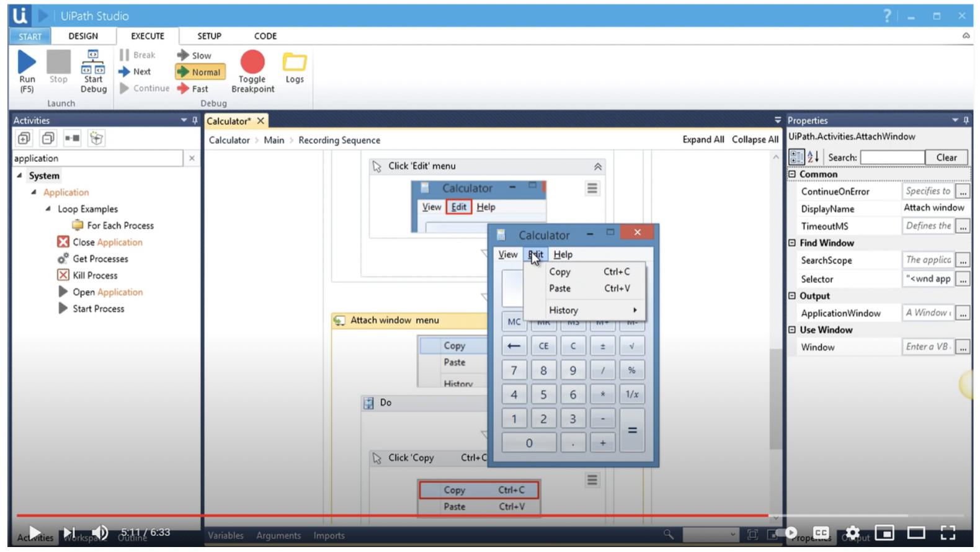Open the Selector ellipsis editor button
Viewport: 980px width, 552px height.
[963, 279]
